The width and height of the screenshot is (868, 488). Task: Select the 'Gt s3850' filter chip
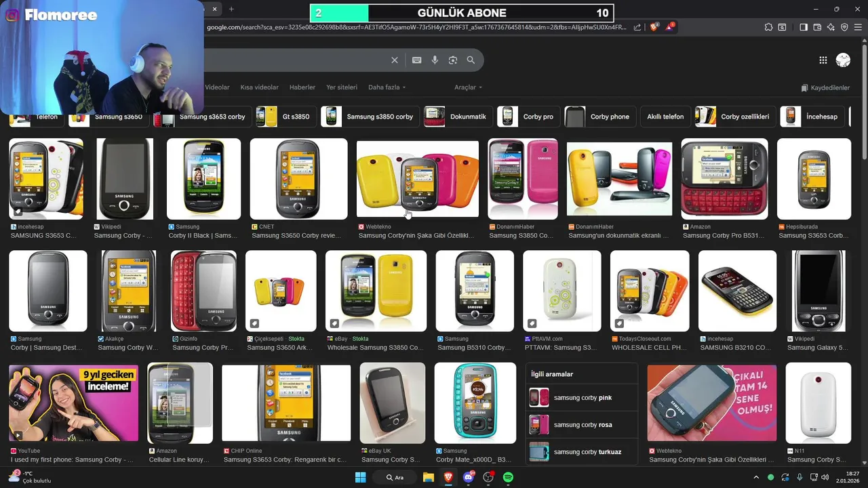286,117
